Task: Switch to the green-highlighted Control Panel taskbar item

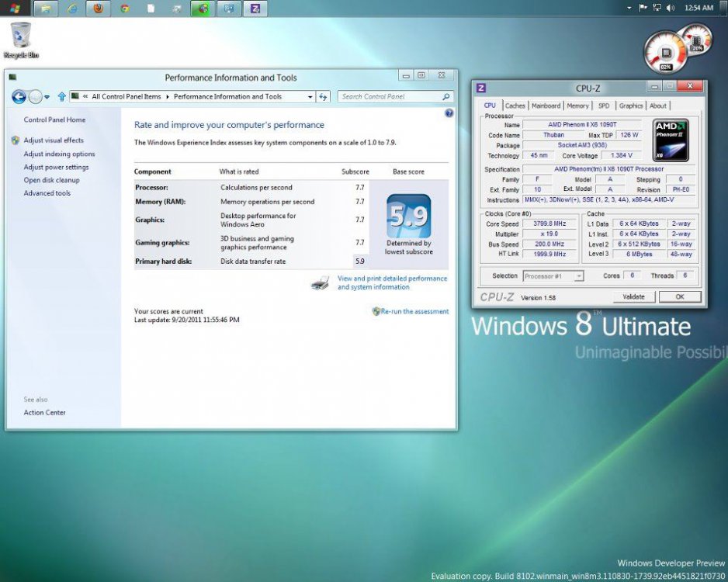Action: [x=203, y=9]
